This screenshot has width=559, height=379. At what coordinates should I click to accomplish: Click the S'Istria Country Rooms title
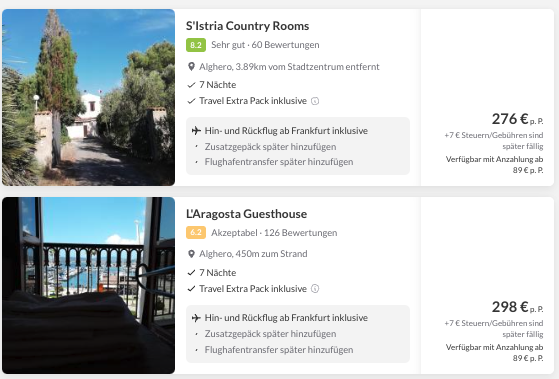pos(247,26)
